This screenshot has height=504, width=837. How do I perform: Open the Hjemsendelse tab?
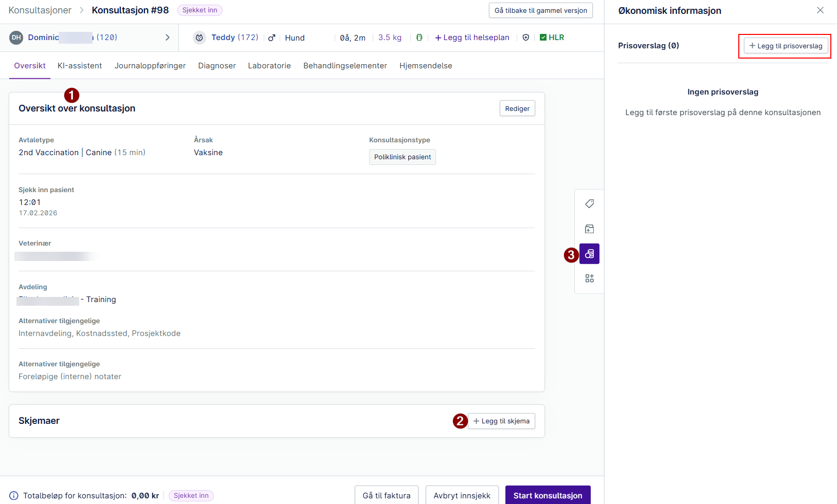[426, 66]
